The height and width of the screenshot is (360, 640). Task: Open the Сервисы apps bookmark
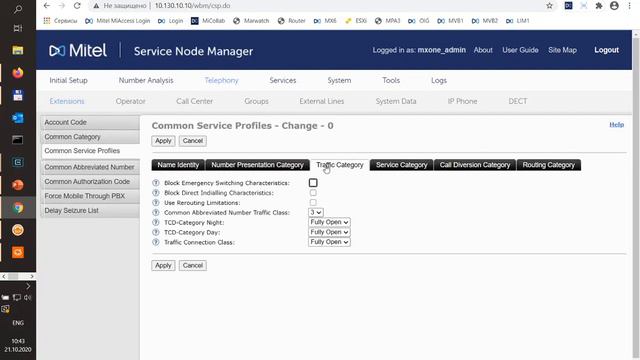[60, 21]
